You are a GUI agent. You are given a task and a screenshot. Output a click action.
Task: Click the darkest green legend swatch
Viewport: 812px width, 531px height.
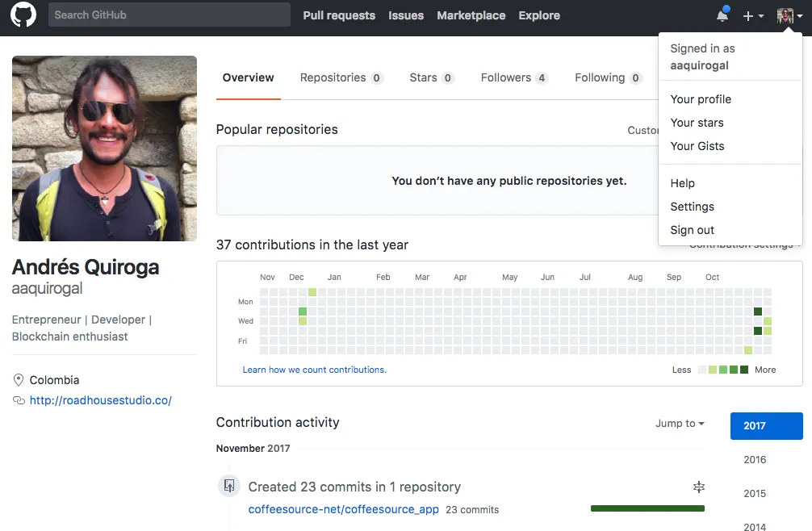coord(743,370)
